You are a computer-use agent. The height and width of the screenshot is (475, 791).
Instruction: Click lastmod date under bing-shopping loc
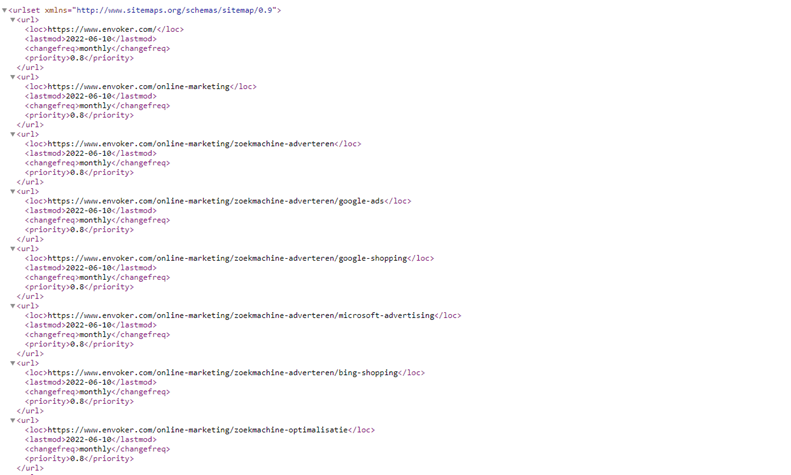pyautogui.click(x=89, y=382)
